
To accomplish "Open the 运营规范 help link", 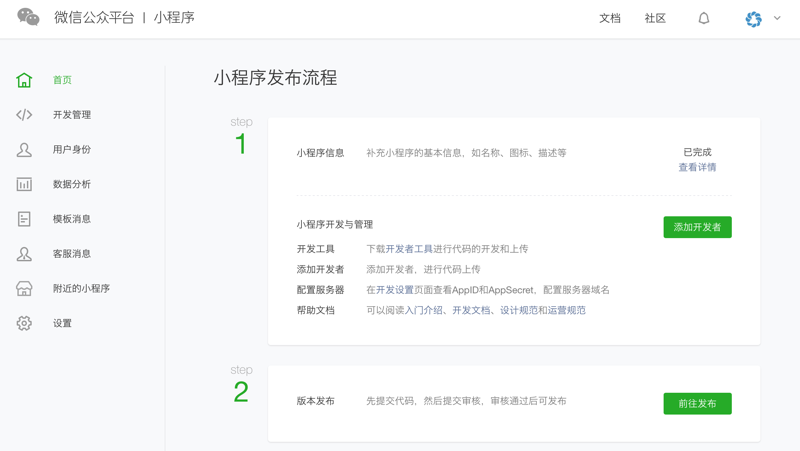I will tap(567, 310).
